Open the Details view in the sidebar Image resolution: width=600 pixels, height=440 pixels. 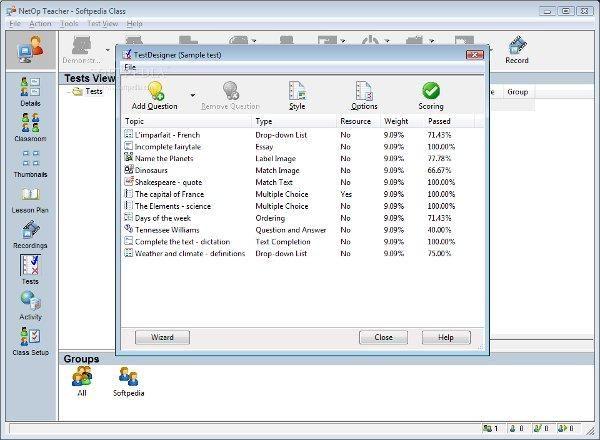30,92
